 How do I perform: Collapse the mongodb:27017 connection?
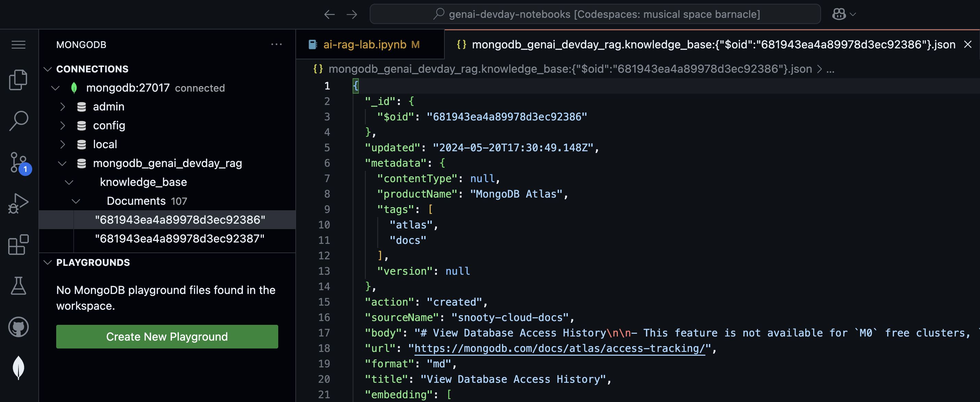point(56,88)
